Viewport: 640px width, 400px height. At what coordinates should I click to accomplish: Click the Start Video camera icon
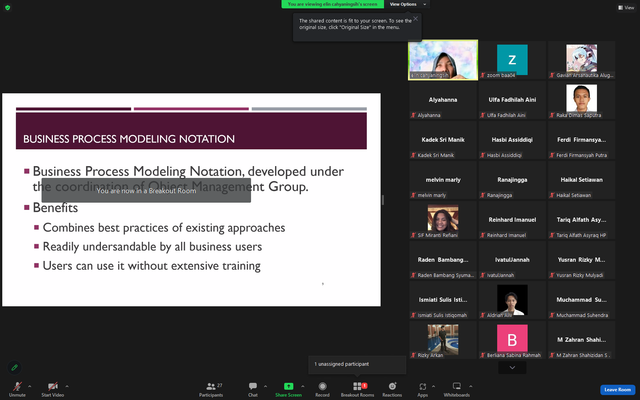click(x=53, y=386)
